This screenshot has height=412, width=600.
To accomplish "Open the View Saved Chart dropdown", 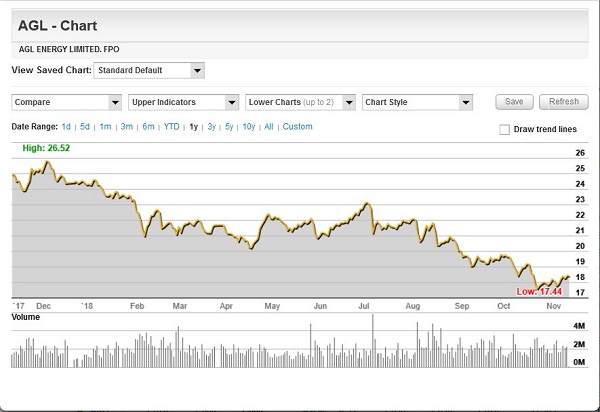I will tap(148, 71).
